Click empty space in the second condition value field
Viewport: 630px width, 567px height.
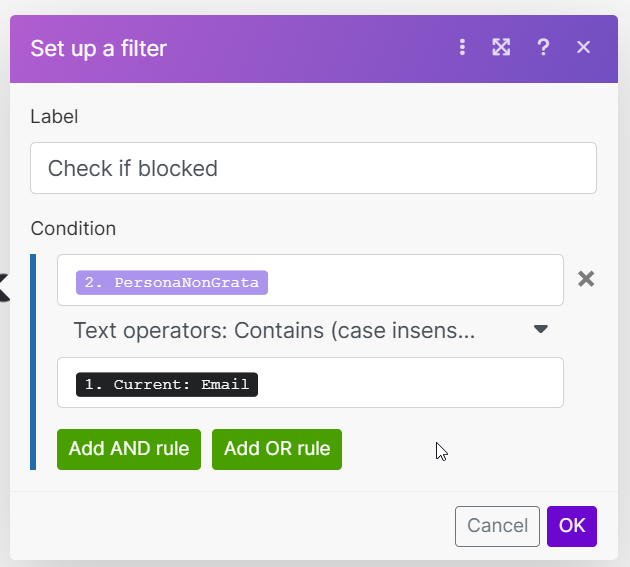[x=410, y=383]
